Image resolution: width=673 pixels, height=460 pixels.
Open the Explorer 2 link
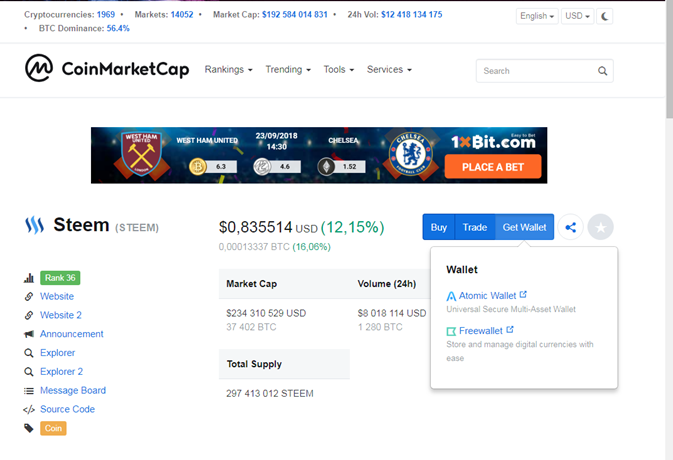point(61,372)
